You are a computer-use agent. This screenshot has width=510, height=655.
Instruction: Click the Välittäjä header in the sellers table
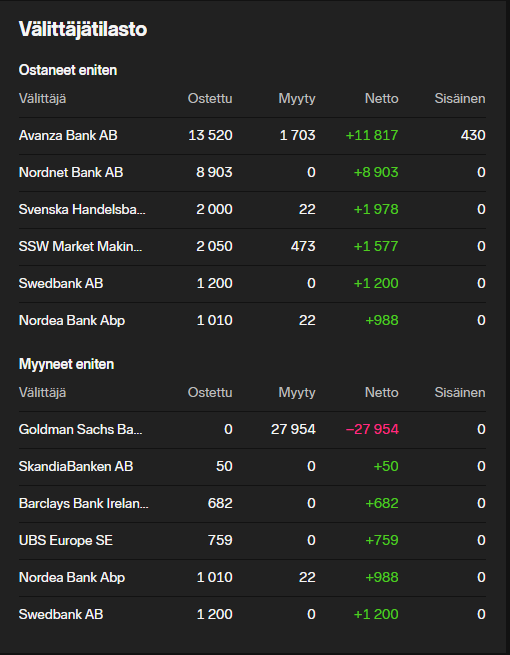pos(42,393)
